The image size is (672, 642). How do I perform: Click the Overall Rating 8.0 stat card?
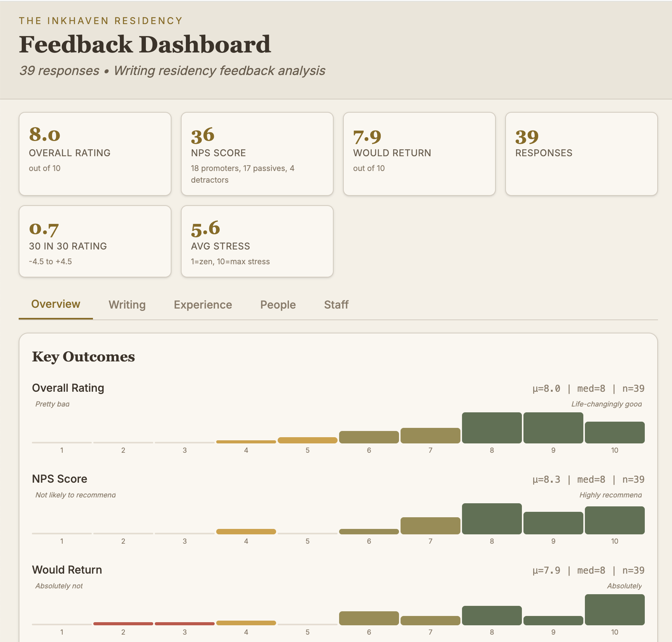pyautogui.click(x=95, y=154)
